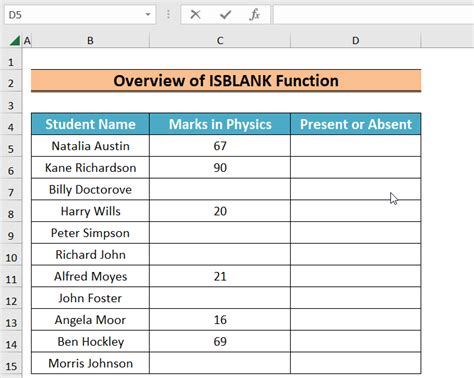474x378 pixels.
Task: Select empty marks cell for Morris Johnson
Action: [x=220, y=363]
